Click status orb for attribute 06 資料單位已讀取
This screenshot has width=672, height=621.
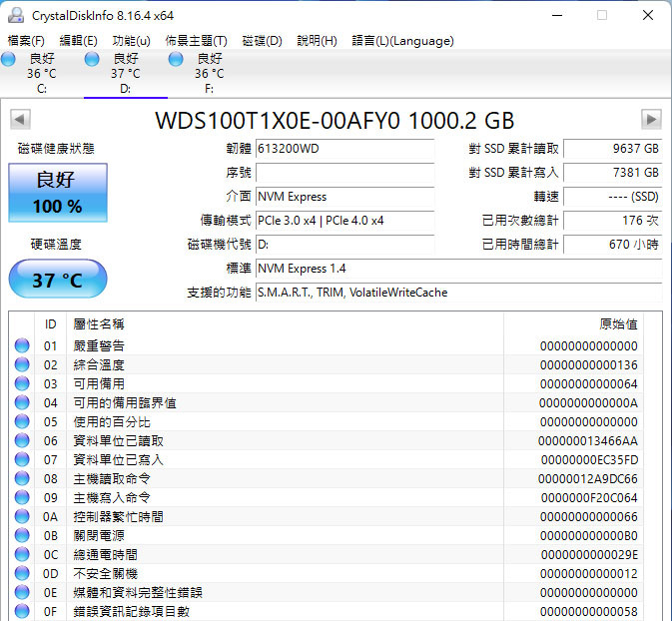22,440
